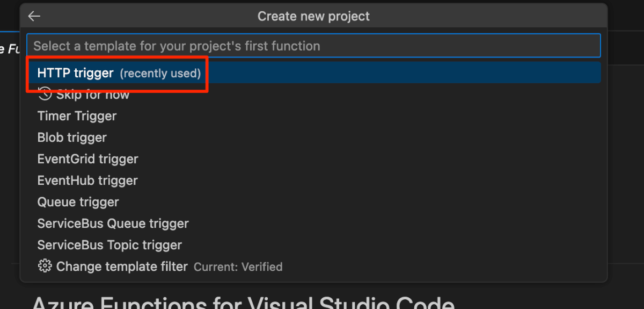Click the recently used label on HTTP trigger
This screenshot has width=644, height=309.
click(x=160, y=74)
